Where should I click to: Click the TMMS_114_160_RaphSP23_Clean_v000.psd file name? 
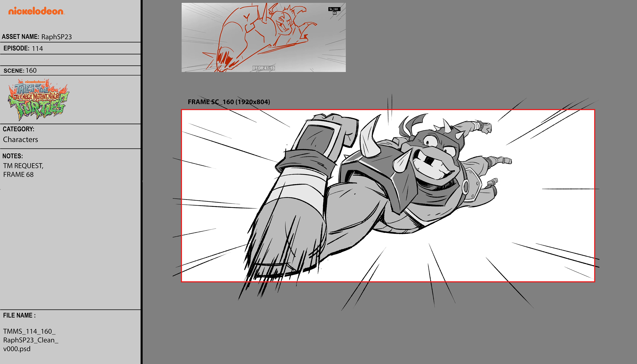(x=31, y=340)
